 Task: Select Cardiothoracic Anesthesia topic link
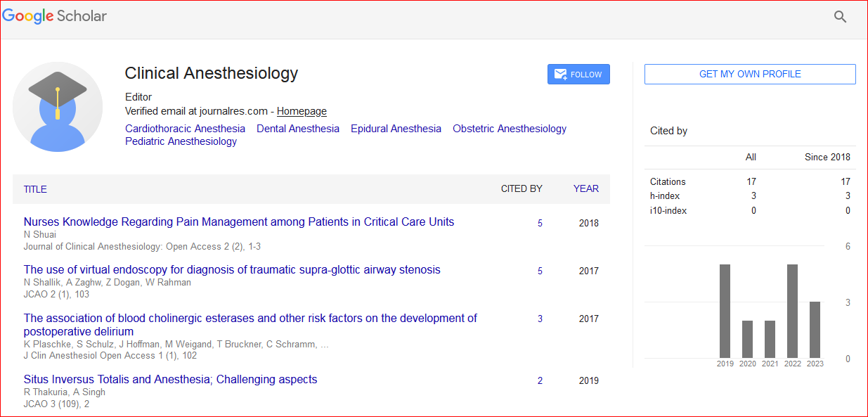tap(185, 129)
